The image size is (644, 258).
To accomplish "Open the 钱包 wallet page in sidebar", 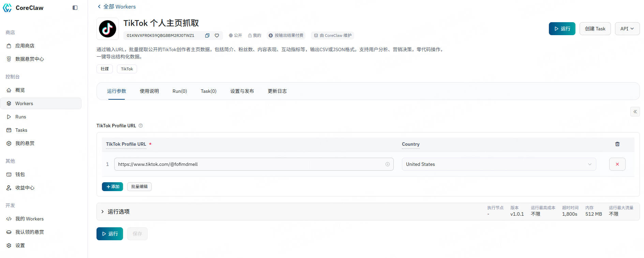I will point(20,174).
